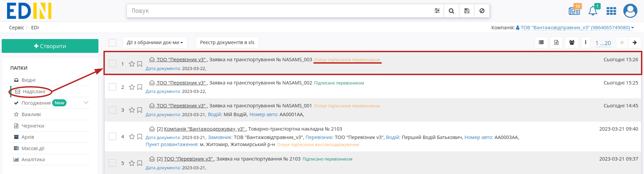644x174 pixels.
Task: Toggle the select-all documents checkbox
Action: point(113,43)
